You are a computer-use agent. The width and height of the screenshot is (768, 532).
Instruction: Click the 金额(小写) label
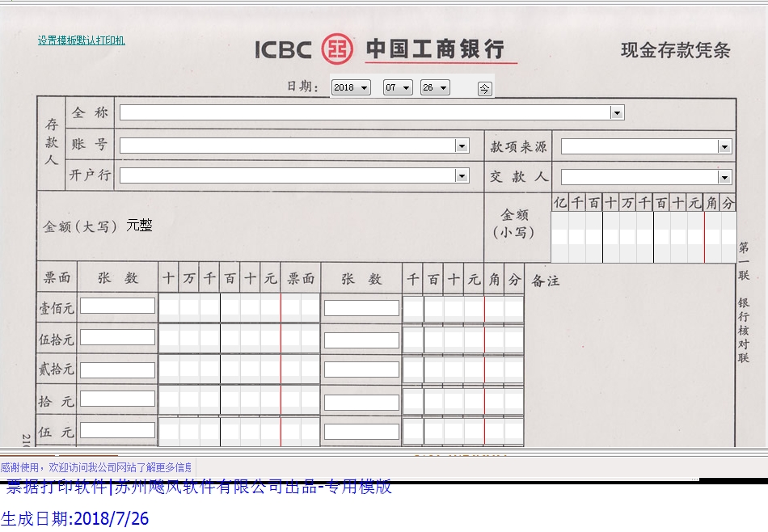(514, 223)
